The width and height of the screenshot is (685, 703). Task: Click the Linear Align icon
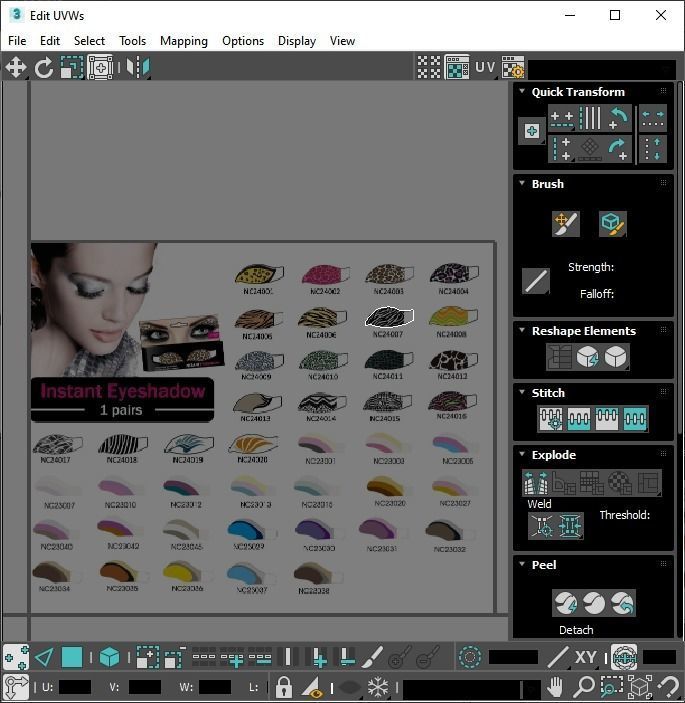[590, 118]
